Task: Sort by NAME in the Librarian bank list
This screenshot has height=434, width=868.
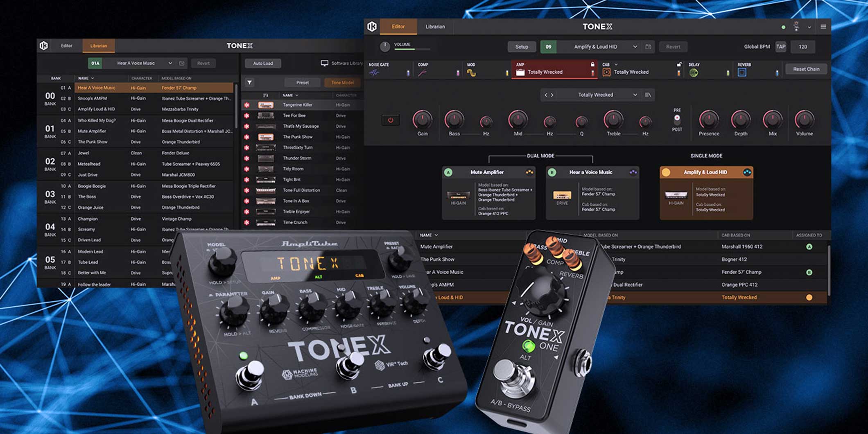Action: (86, 78)
